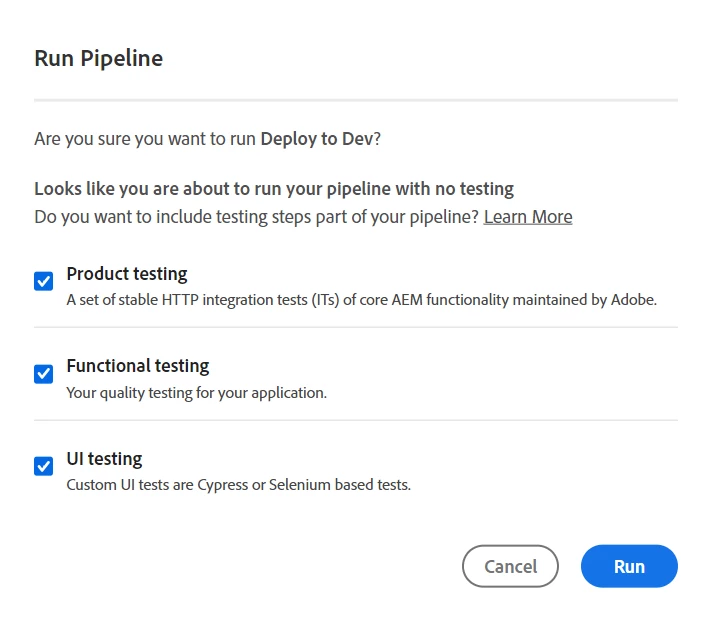Click the Cypress or Selenium description text
The width and height of the screenshot is (712, 625).
coord(238,485)
